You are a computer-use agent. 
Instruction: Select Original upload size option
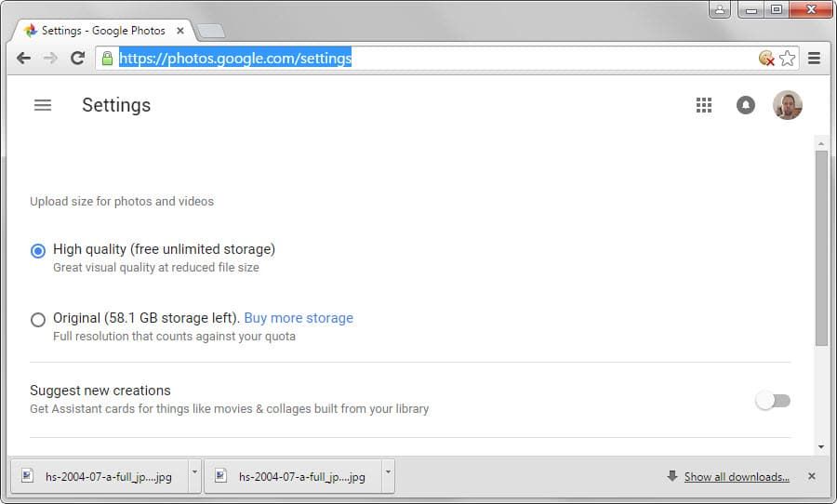pos(38,319)
